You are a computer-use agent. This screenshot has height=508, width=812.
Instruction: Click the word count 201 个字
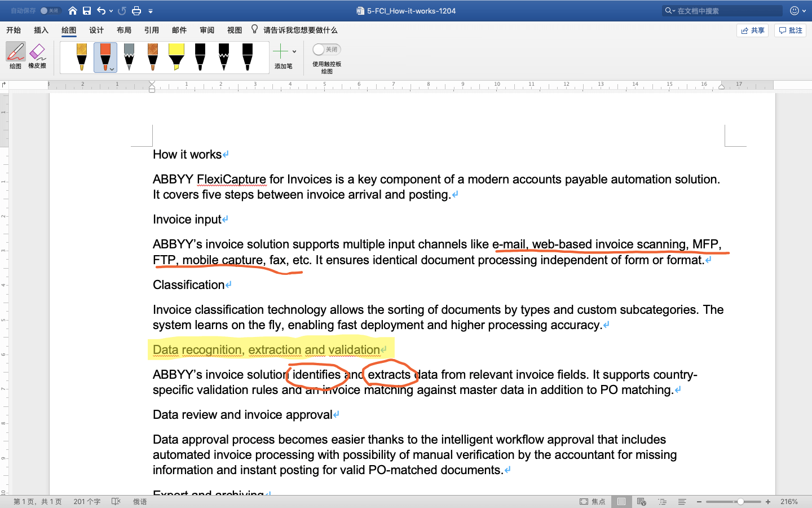tap(87, 502)
